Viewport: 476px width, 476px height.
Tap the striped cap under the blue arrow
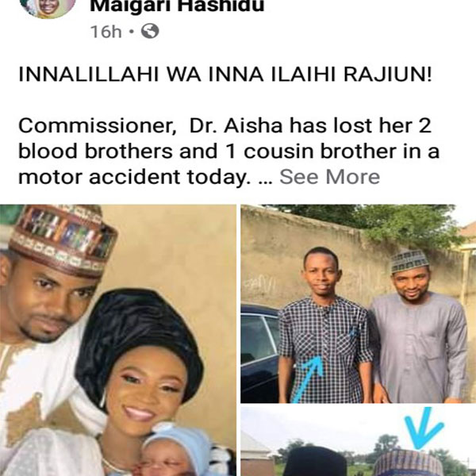pyautogui.click(x=407, y=463)
